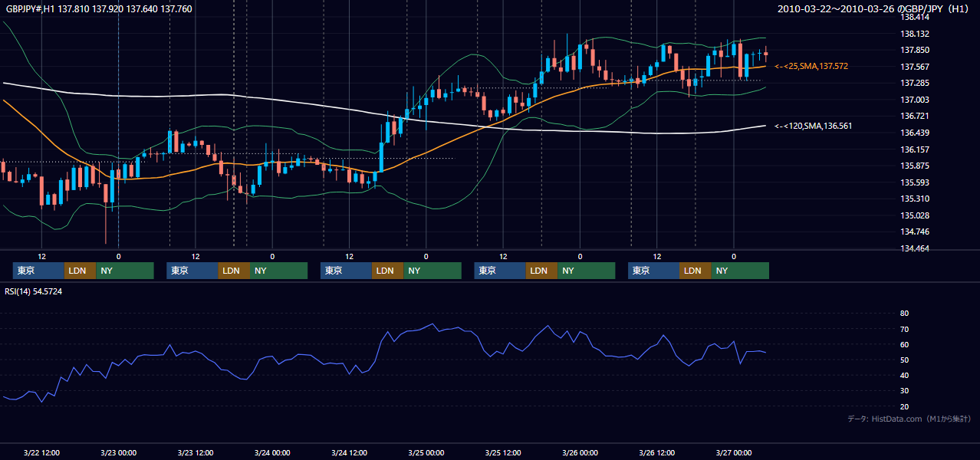Open the HistData.com data source credit
Viewport: 980px width, 460px height.
pyautogui.click(x=909, y=419)
